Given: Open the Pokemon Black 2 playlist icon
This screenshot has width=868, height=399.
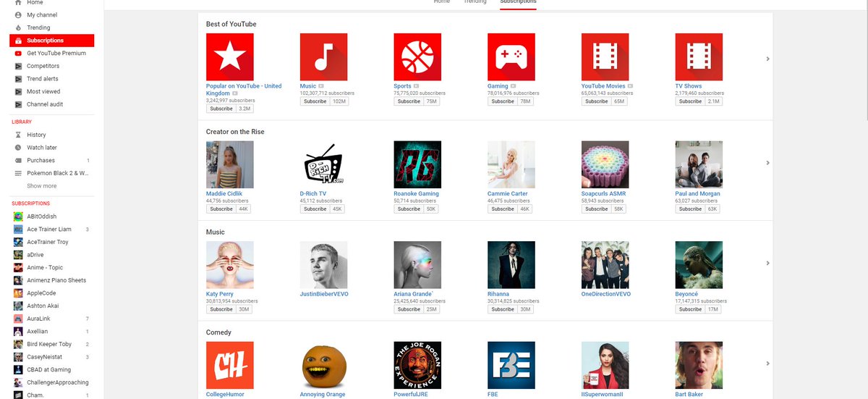Looking at the screenshot, I should pos(19,173).
